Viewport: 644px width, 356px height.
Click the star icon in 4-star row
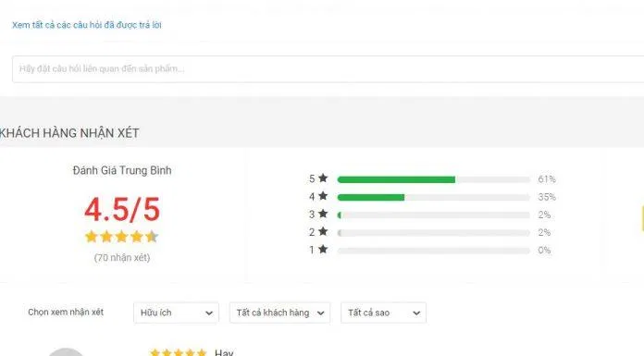click(x=323, y=196)
